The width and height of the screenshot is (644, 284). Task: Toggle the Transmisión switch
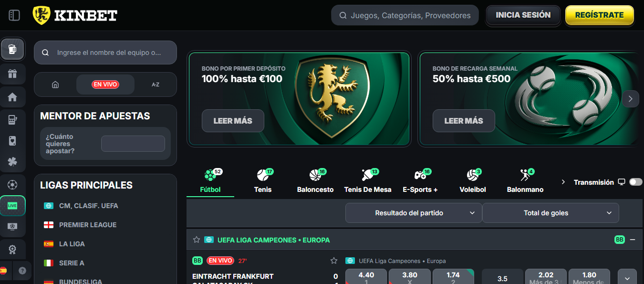tap(636, 182)
